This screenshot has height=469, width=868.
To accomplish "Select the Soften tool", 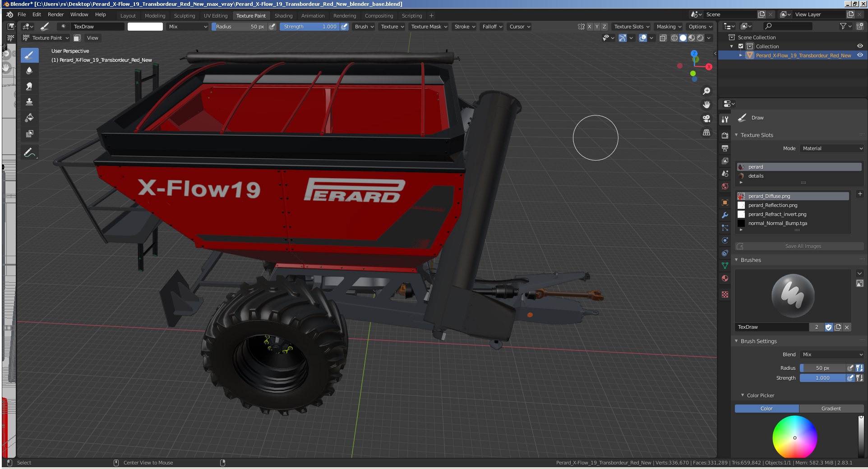I will 29,71.
